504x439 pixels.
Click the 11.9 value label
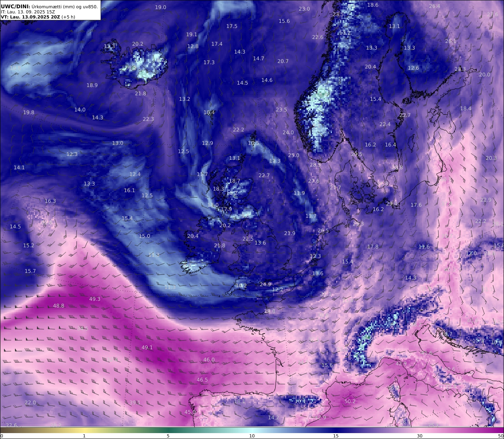pos(299,193)
